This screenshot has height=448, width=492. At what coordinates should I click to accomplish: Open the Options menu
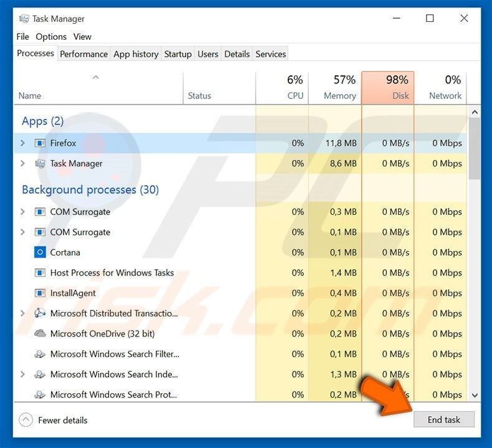51,37
